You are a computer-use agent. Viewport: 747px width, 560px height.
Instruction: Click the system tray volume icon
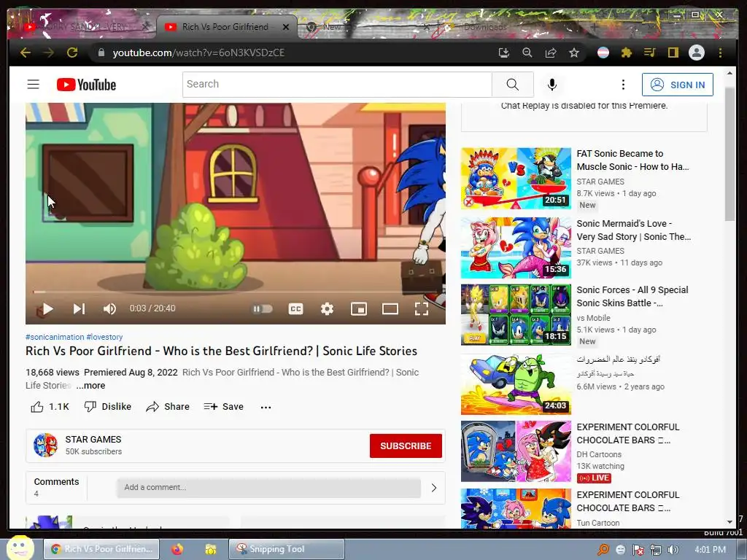tap(673, 550)
